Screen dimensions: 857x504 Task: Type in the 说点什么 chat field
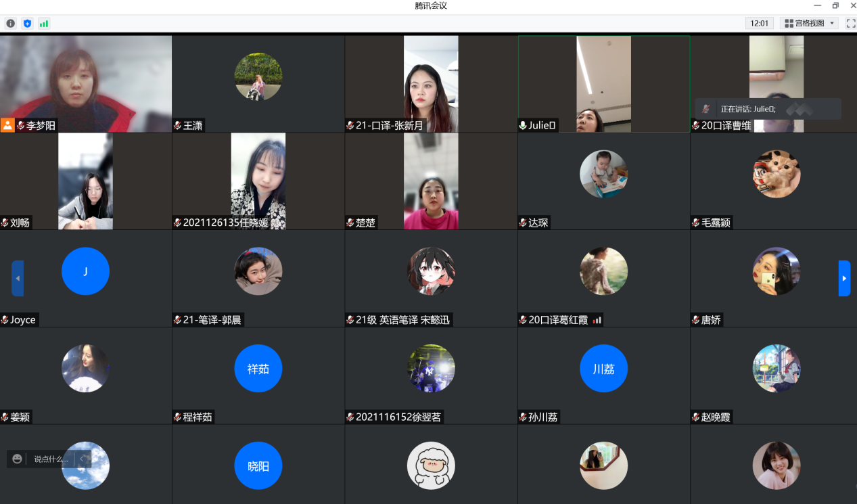pos(51,459)
